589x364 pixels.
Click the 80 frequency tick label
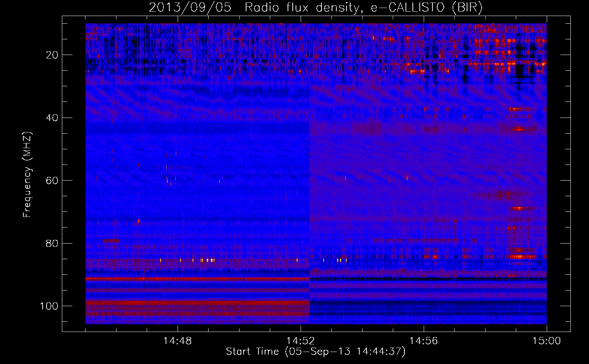[52, 244]
